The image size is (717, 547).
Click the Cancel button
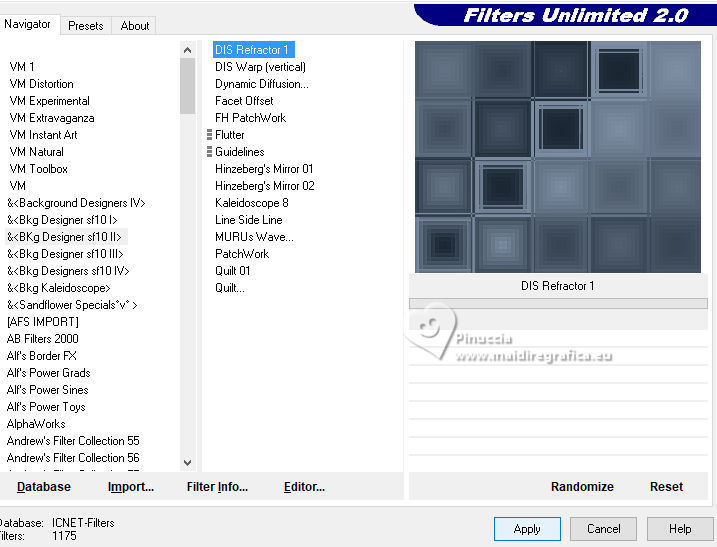pyautogui.click(x=604, y=529)
